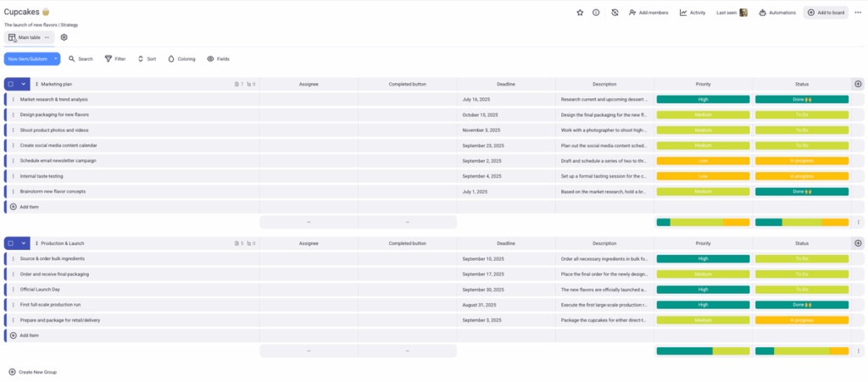Add a column to Marketing plan group
The image size is (868, 382).
pos(858,84)
